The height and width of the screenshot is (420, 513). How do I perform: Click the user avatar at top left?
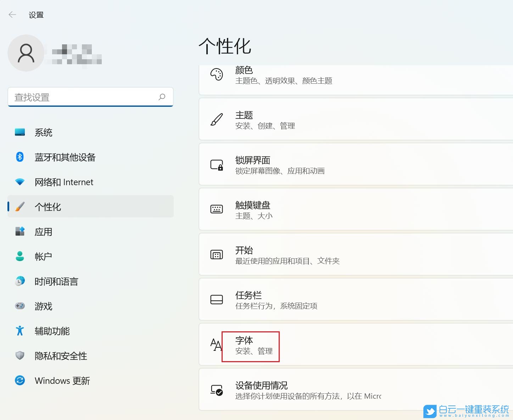point(26,53)
